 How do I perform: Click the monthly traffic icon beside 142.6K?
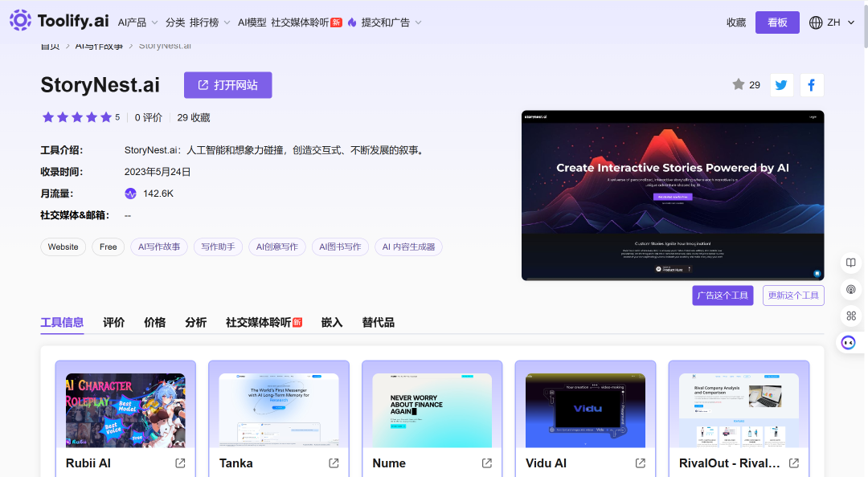coord(131,194)
